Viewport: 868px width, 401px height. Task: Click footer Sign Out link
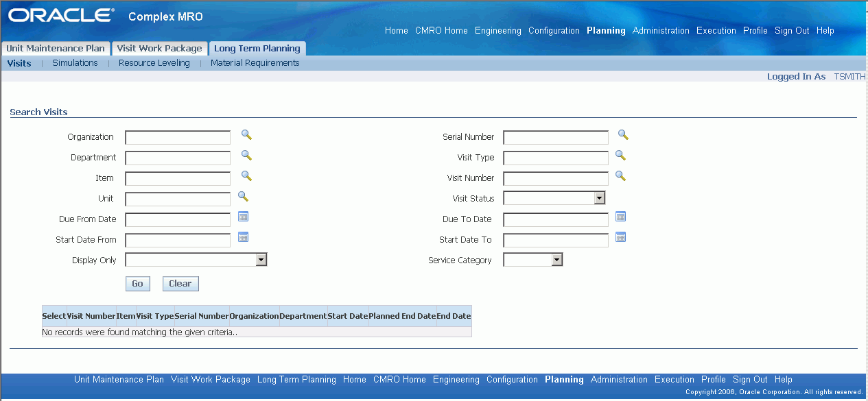750,380
